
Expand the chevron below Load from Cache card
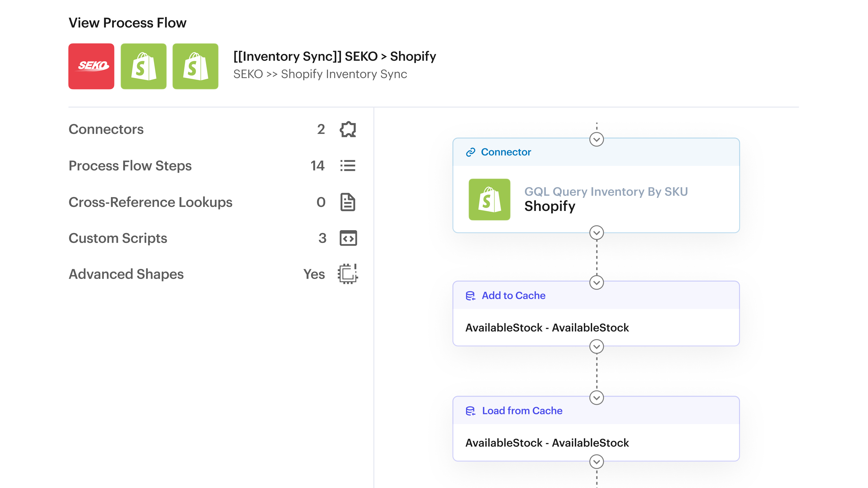(x=596, y=462)
